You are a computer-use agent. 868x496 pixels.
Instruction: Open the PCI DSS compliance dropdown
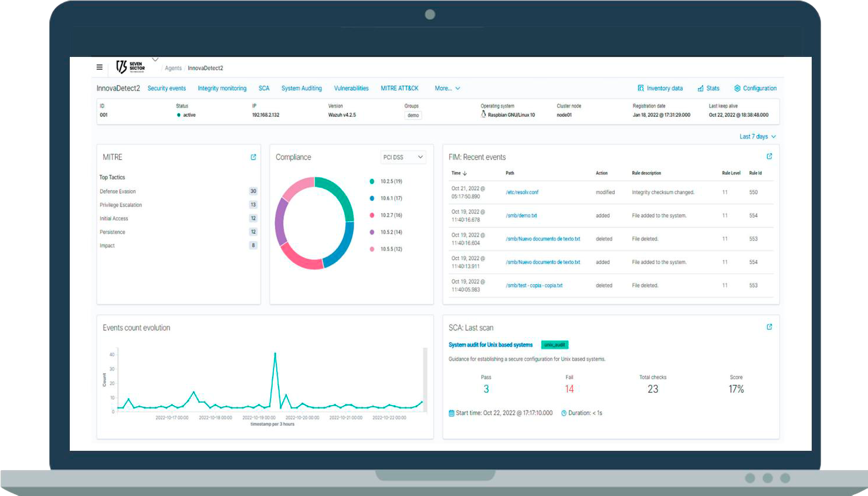403,157
